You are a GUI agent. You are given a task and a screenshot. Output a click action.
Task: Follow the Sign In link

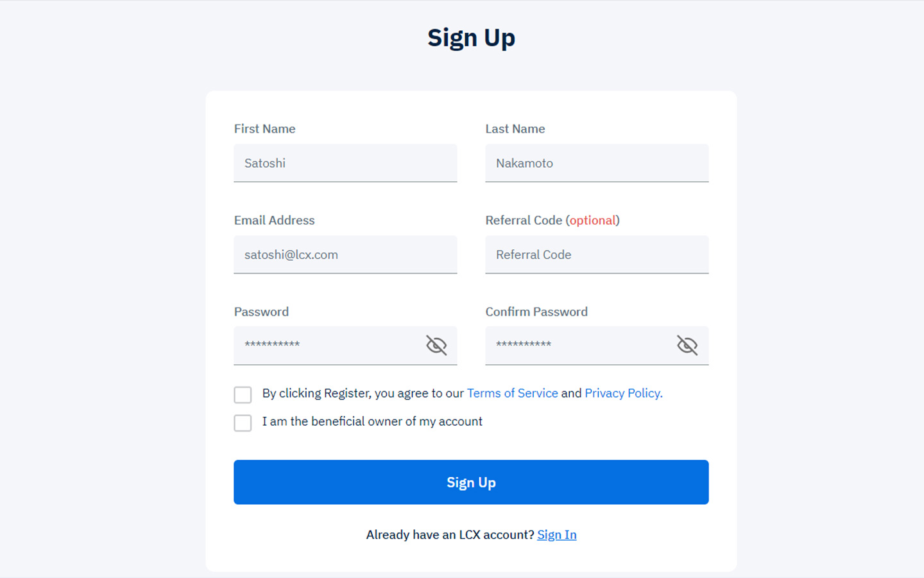pyautogui.click(x=556, y=534)
